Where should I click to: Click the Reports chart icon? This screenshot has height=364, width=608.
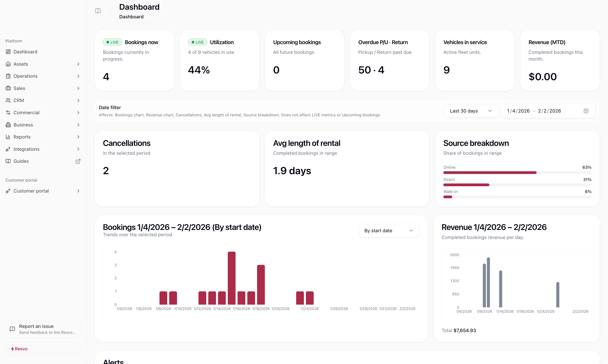point(8,137)
